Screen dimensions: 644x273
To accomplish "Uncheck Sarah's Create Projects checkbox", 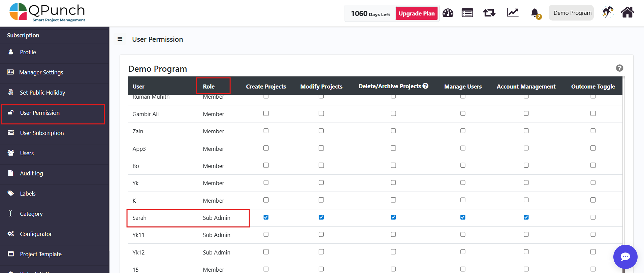I will pyautogui.click(x=266, y=217).
